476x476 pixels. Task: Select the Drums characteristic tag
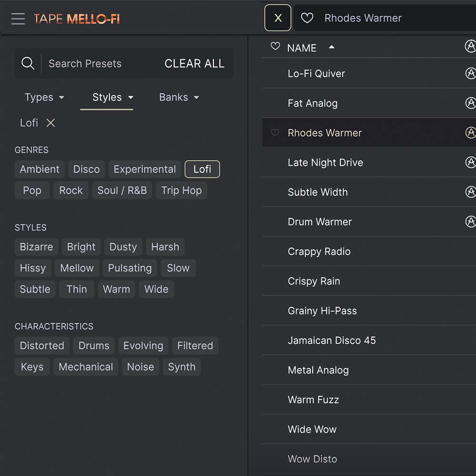coord(94,346)
